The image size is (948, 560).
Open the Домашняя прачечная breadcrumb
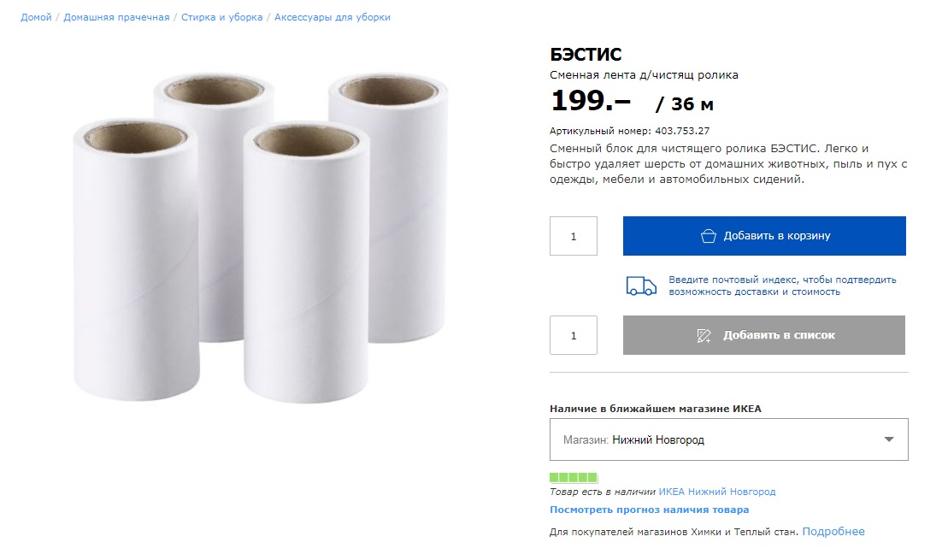(x=116, y=17)
